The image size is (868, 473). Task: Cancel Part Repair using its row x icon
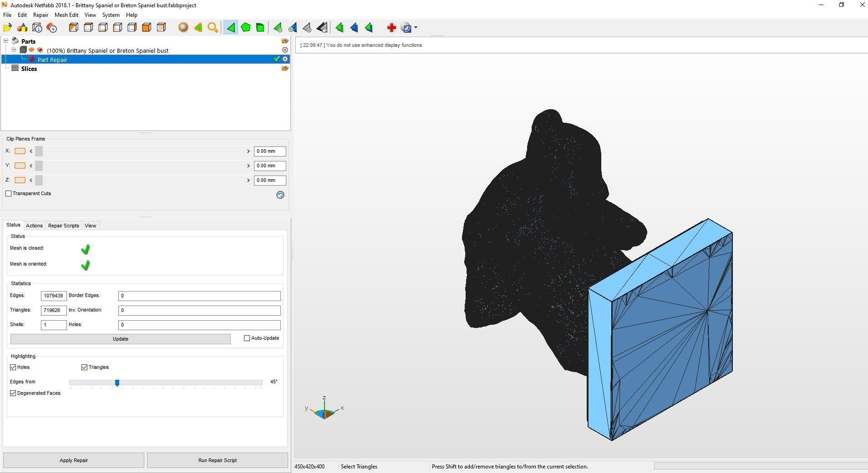285,59
